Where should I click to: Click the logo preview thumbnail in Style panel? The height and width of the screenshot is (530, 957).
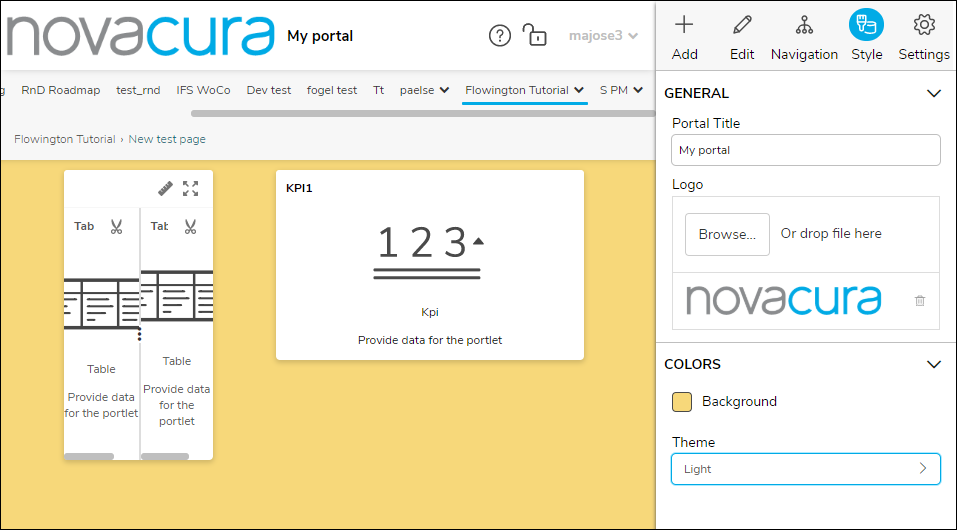coord(784,300)
